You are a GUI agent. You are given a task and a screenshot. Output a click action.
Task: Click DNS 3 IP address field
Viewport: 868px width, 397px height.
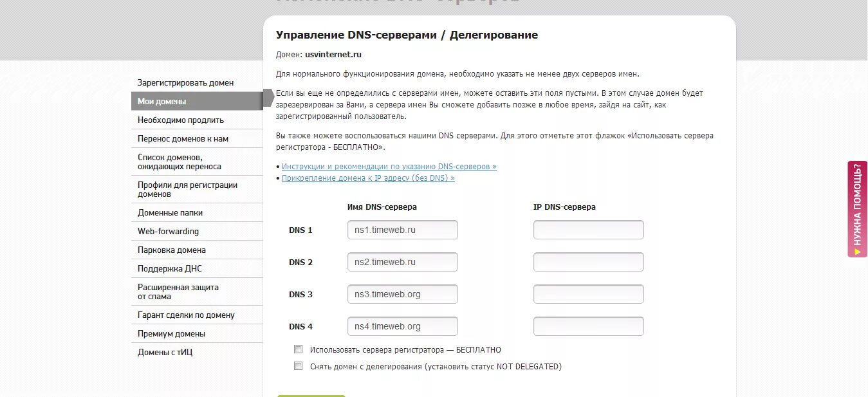tap(589, 294)
